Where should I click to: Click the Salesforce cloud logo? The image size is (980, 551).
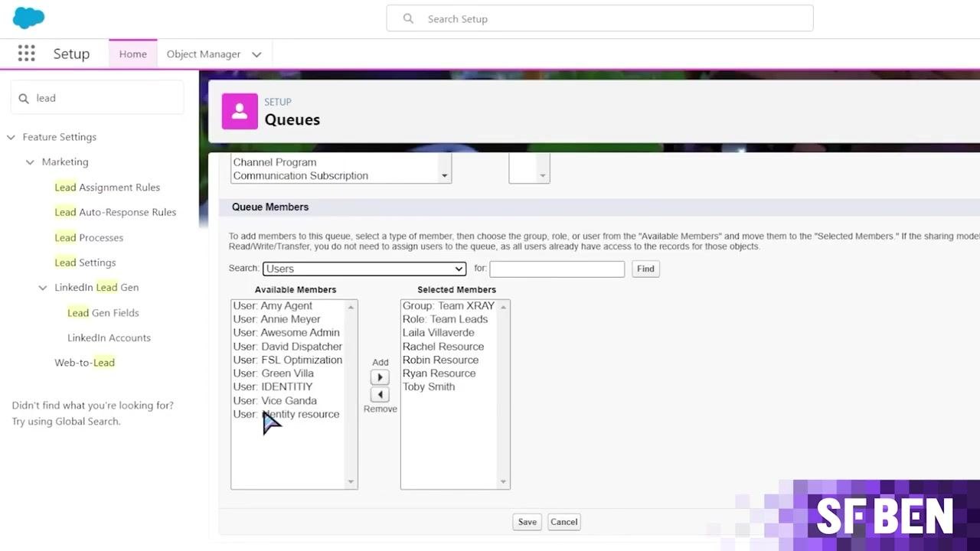(29, 18)
